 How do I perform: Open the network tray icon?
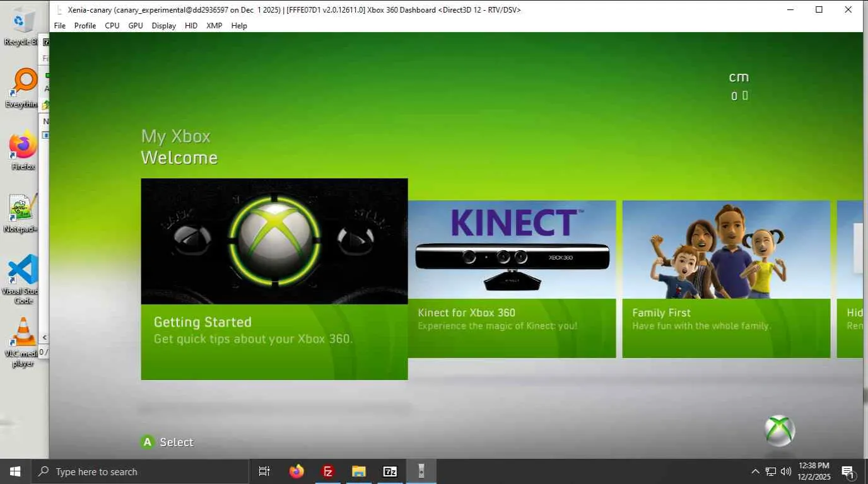[771, 471]
